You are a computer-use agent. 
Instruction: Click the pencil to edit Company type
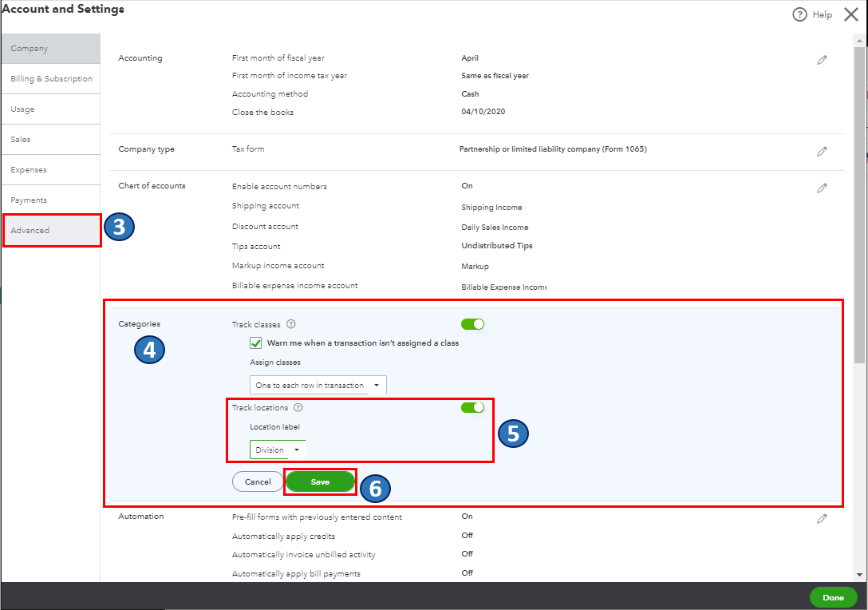tap(823, 151)
